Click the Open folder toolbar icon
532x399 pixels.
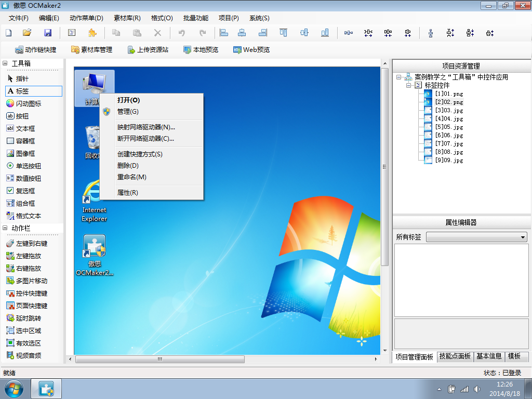pos(27,33)
